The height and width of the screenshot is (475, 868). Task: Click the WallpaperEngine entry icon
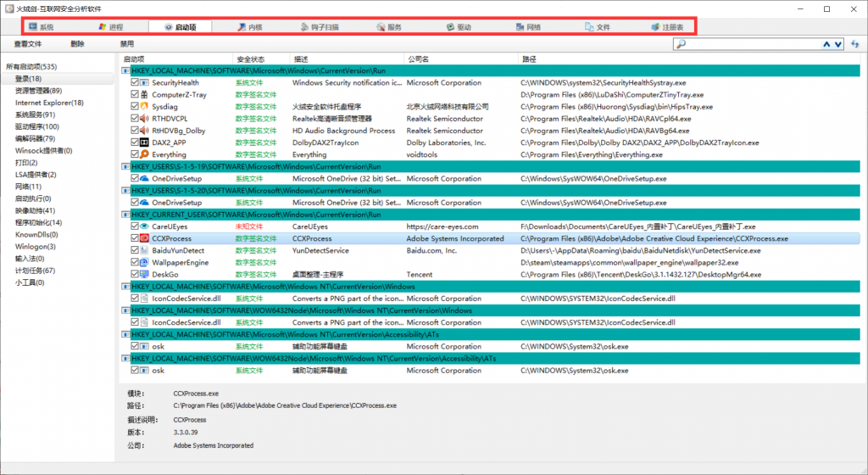[x=144, y=263]
